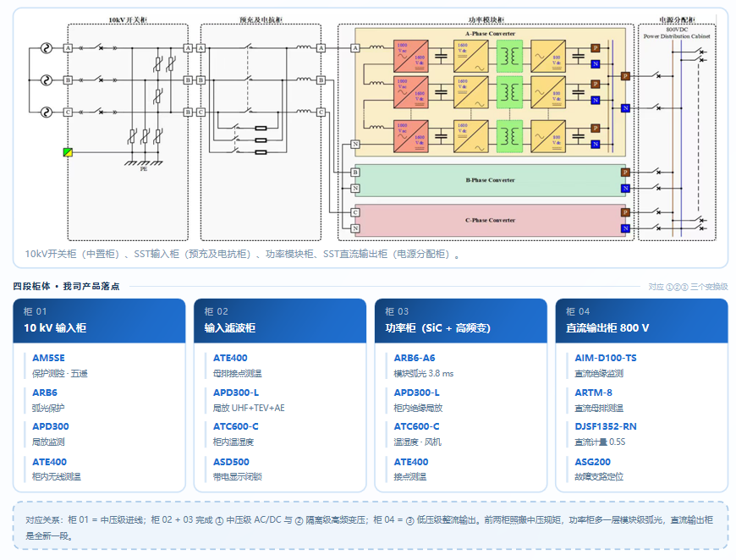Click the '对应关系' explanation note box
Image resolution: width=736 pixels, height=560 pixels.
coord(371,525)
